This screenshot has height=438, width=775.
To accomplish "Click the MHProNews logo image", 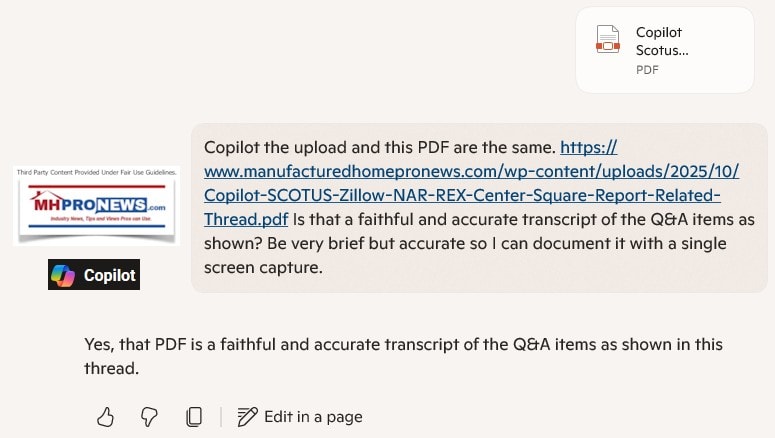I will [96, 206].
